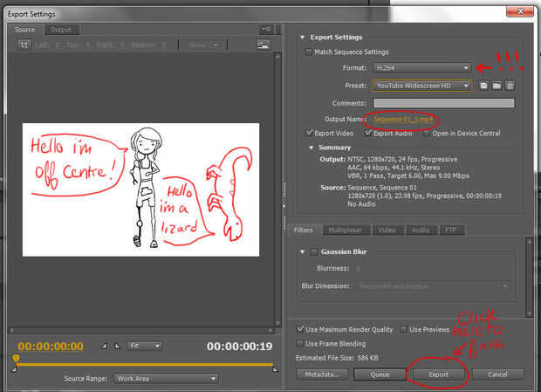Viewport: 541px width, 392px height.
Task: Click the duration timecode 00:00:00:19
Action: click(x=239, y=347)
